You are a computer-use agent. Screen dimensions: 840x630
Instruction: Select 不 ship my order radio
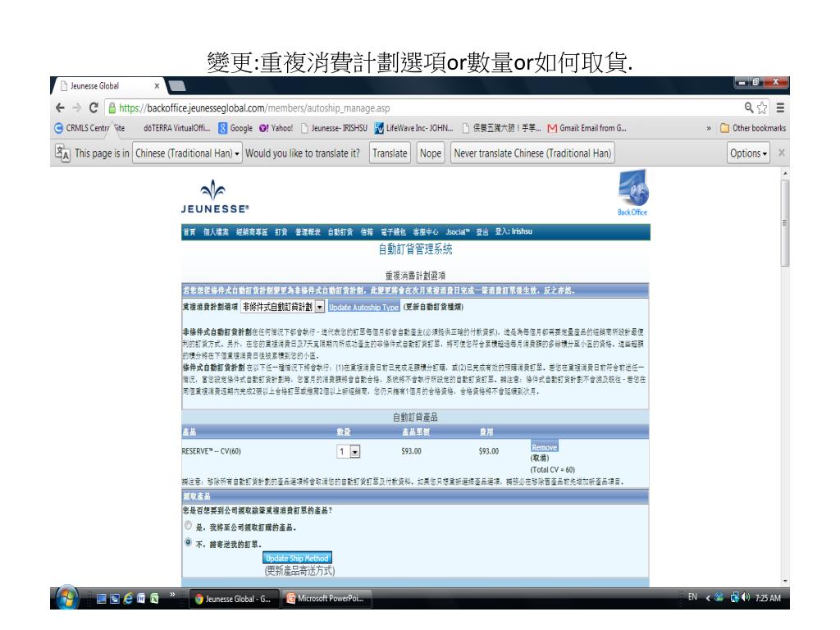[x=188, y=543]
